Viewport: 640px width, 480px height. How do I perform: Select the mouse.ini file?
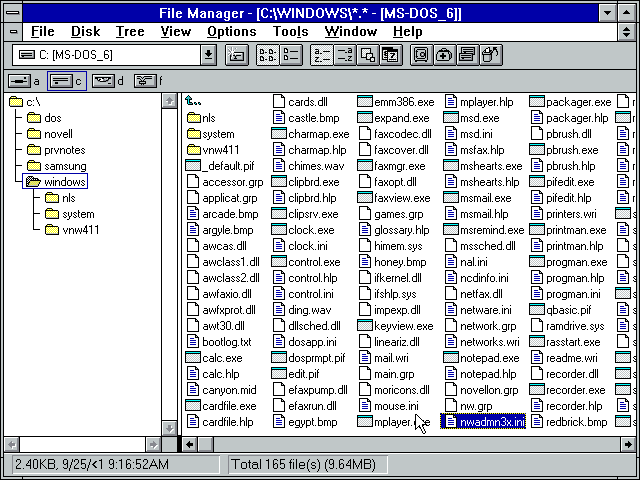(x=389, y=406)
